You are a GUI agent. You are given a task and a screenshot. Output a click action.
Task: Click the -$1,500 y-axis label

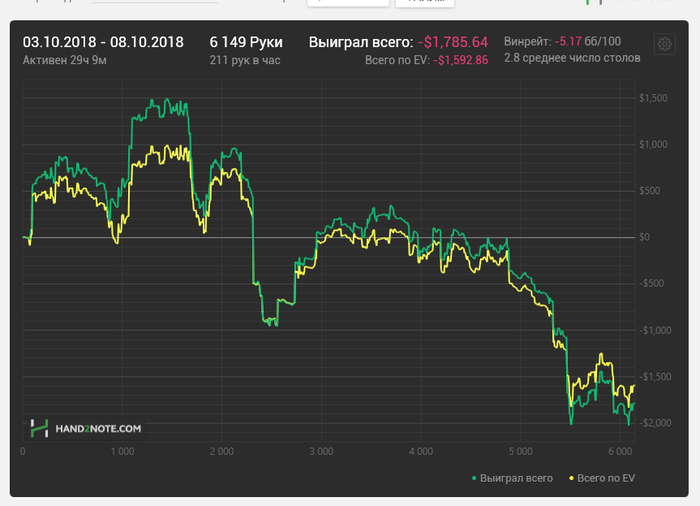click(655, 377)
